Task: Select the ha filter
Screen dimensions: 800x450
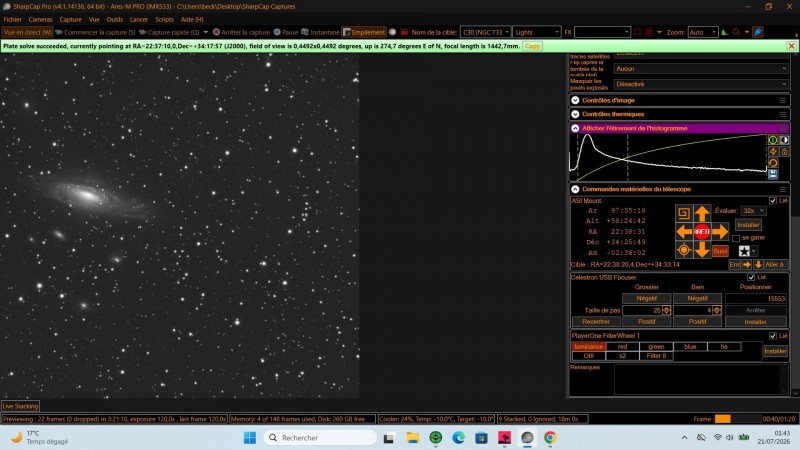Action: click(724, 346)
